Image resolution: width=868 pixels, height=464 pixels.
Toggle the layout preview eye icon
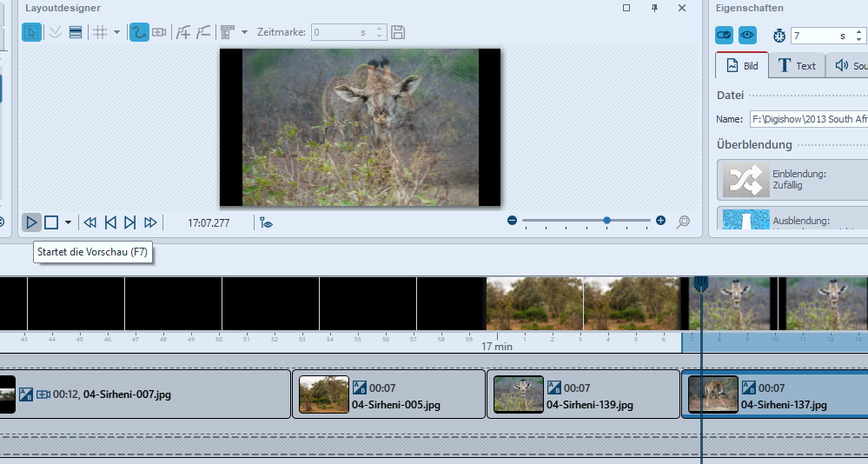click(x=267, y=222)
